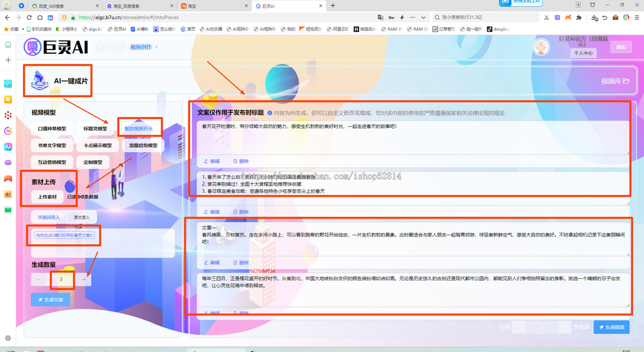
Task: Pick the 卡点展示模型 option
Action: [97, 146]
